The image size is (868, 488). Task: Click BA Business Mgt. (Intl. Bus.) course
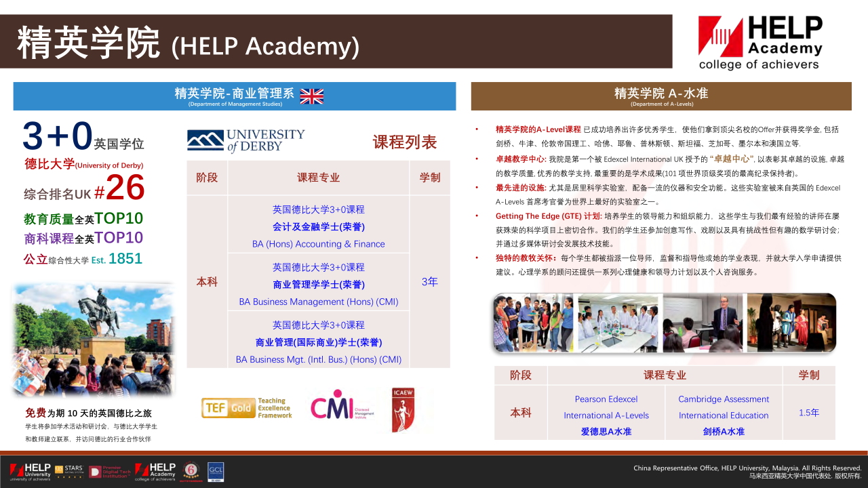(318, 342)
